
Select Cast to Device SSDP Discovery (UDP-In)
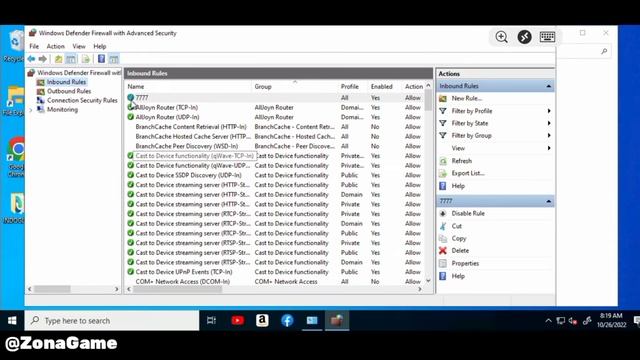click(274, 175)
